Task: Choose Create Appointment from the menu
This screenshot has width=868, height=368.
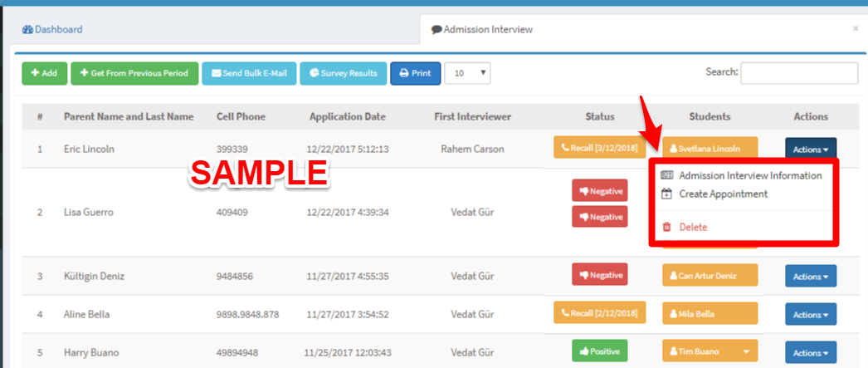Action: tap(723, 194)
